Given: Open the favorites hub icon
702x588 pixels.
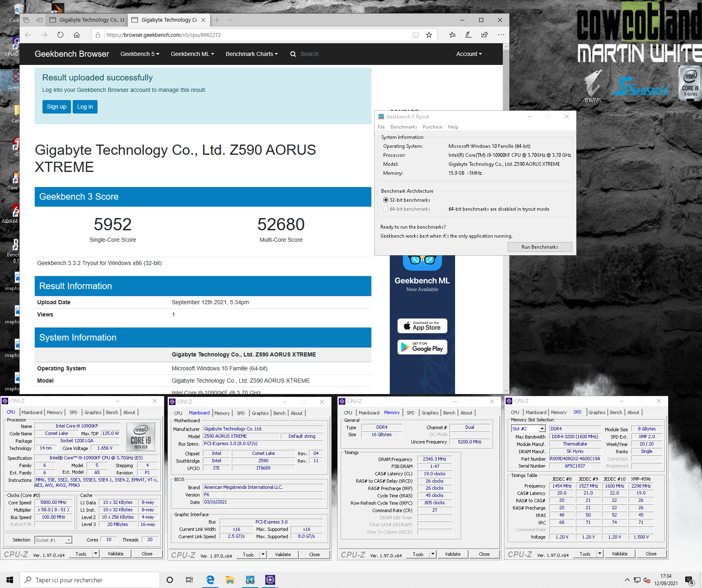Looking at the screenshot, I should (x=452, y=35).
